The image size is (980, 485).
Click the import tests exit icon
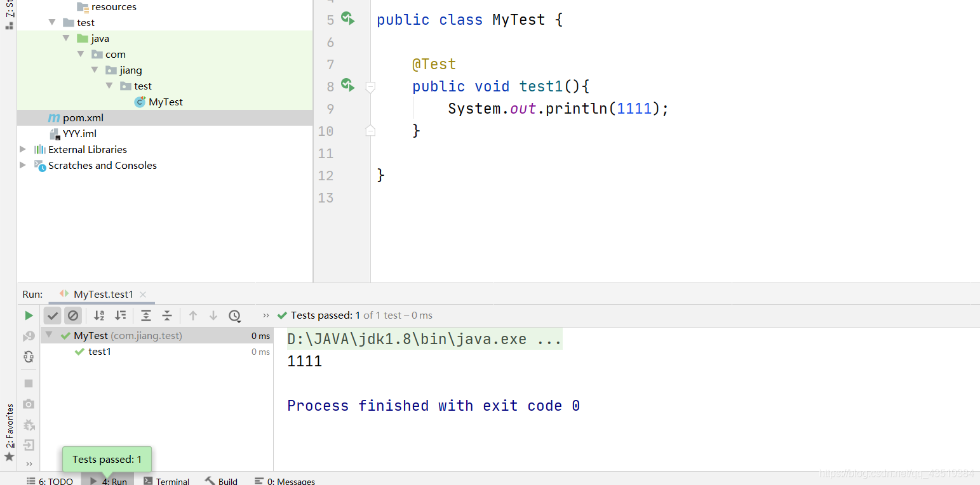[x=29, y=445]
